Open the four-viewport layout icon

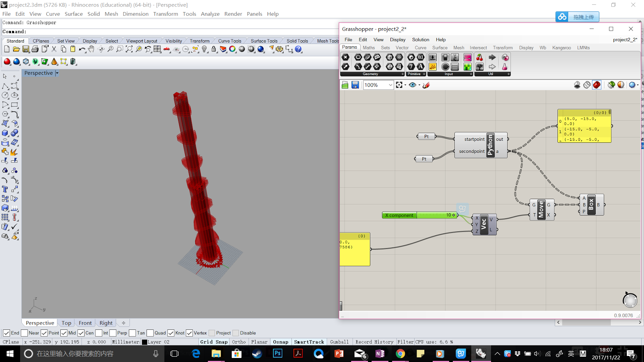[157, 49]
